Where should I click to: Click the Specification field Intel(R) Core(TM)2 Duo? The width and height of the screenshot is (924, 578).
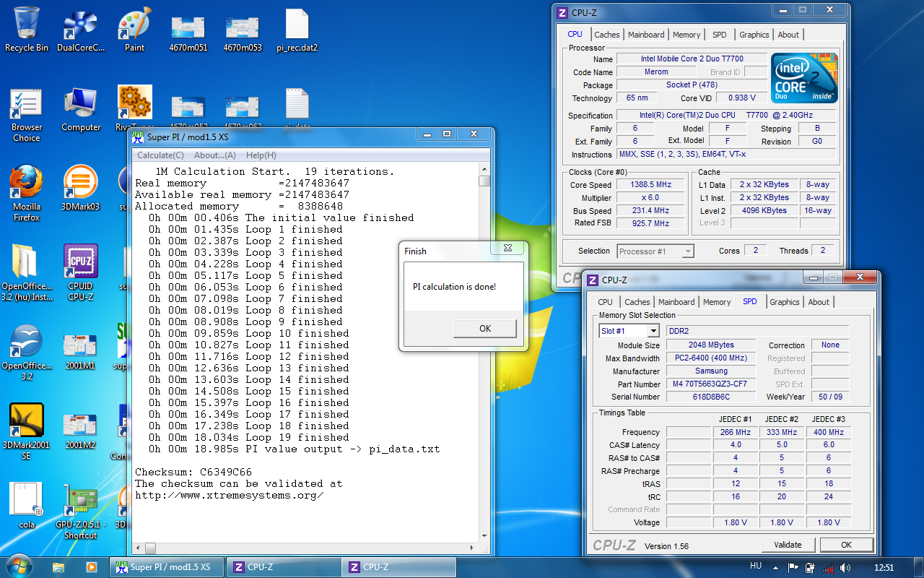point(725,116)
